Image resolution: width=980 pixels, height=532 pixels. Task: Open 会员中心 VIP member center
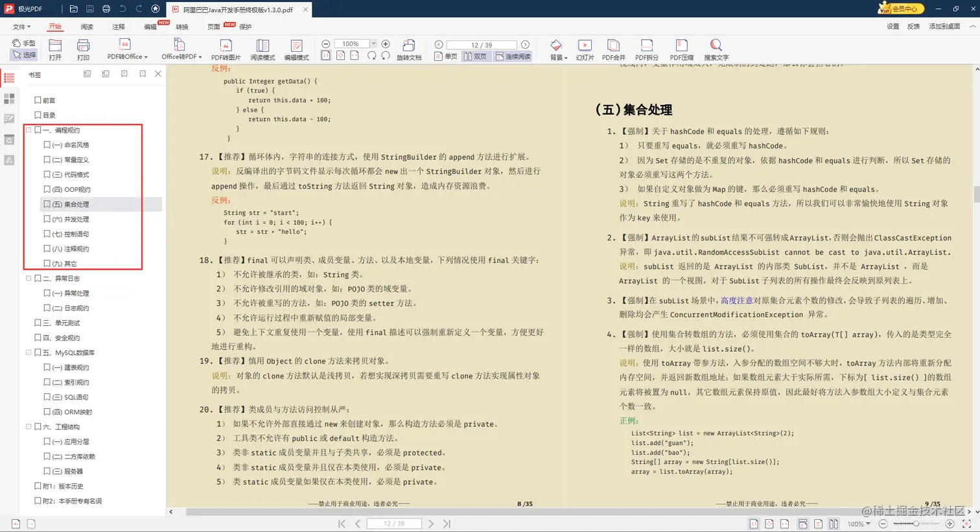click(x=900, y=8)
